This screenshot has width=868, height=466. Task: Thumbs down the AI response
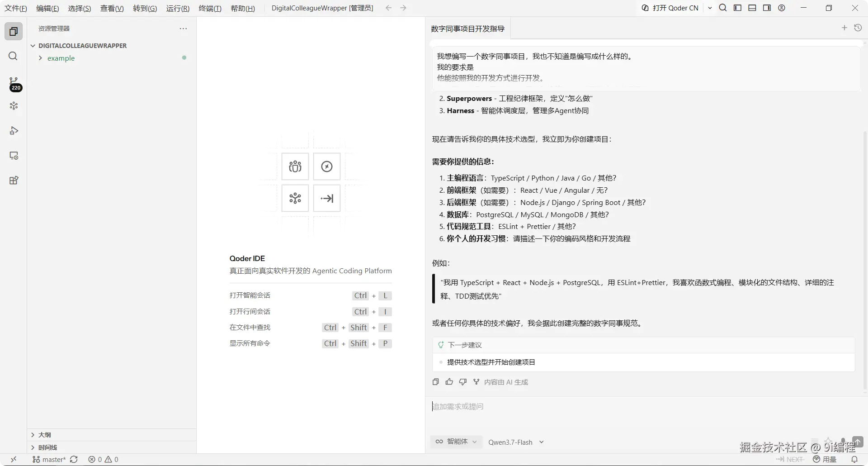(462, 382)
